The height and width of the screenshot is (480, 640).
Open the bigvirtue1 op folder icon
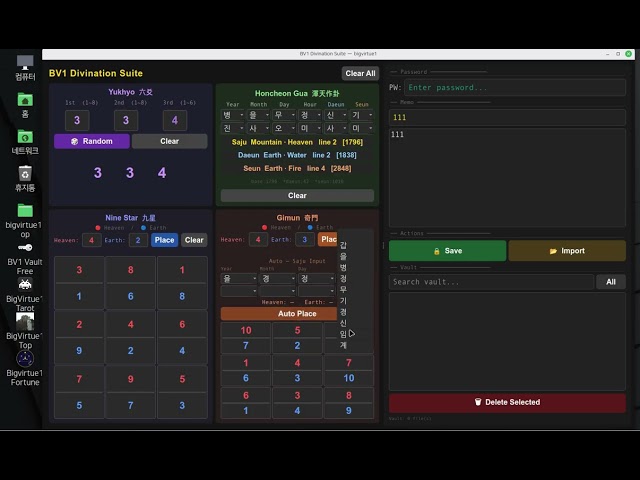pos(25,220)
